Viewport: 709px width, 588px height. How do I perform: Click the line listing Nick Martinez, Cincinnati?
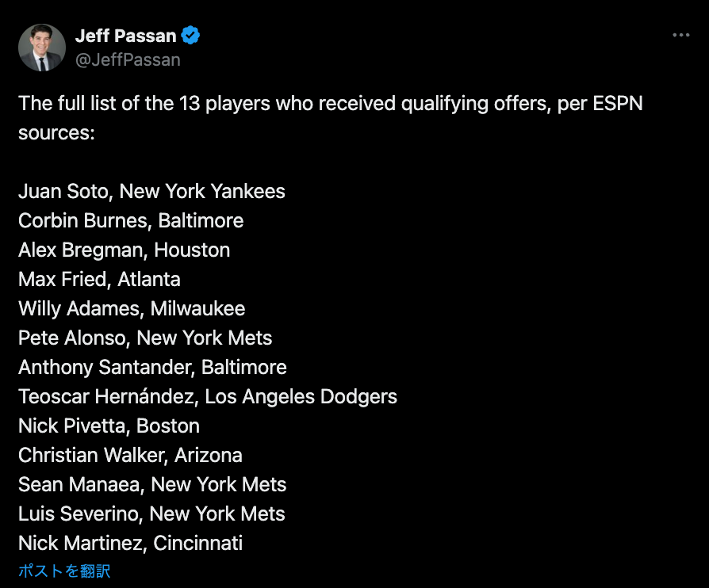(x=130, y=543)
